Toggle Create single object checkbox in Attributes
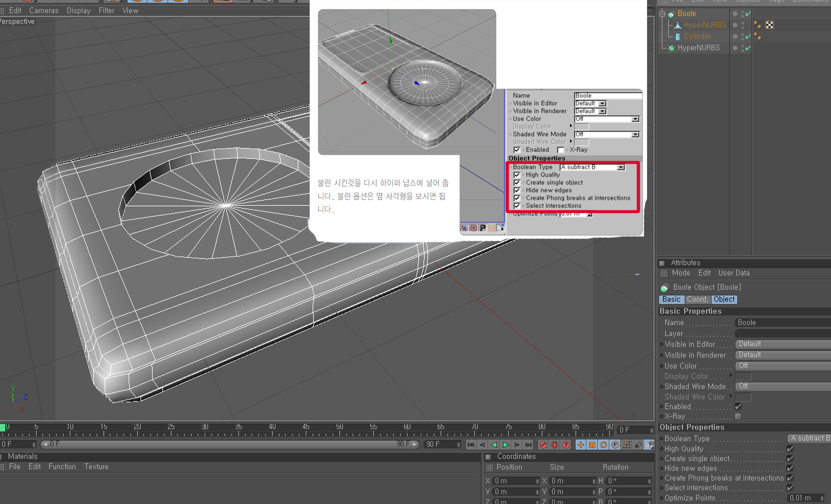The width and height of the screenshot is (831, 504). click(x=790, y=458)
